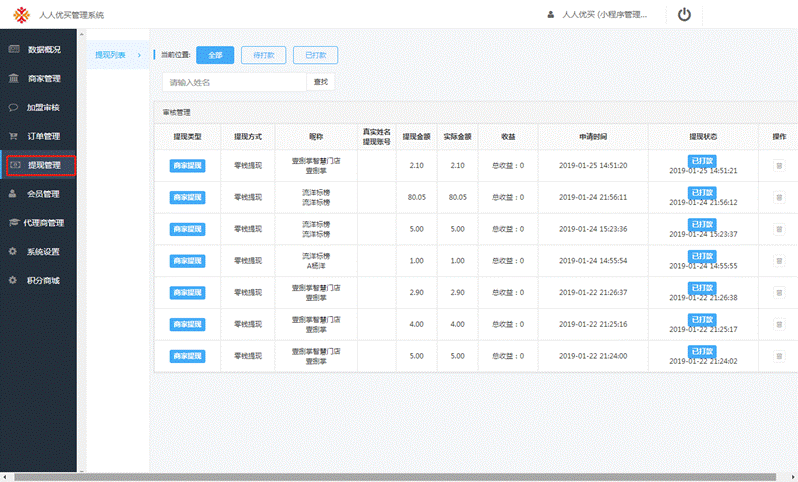Focus the 请输入姓名 search field
The image size is (798, 482).
235,82
